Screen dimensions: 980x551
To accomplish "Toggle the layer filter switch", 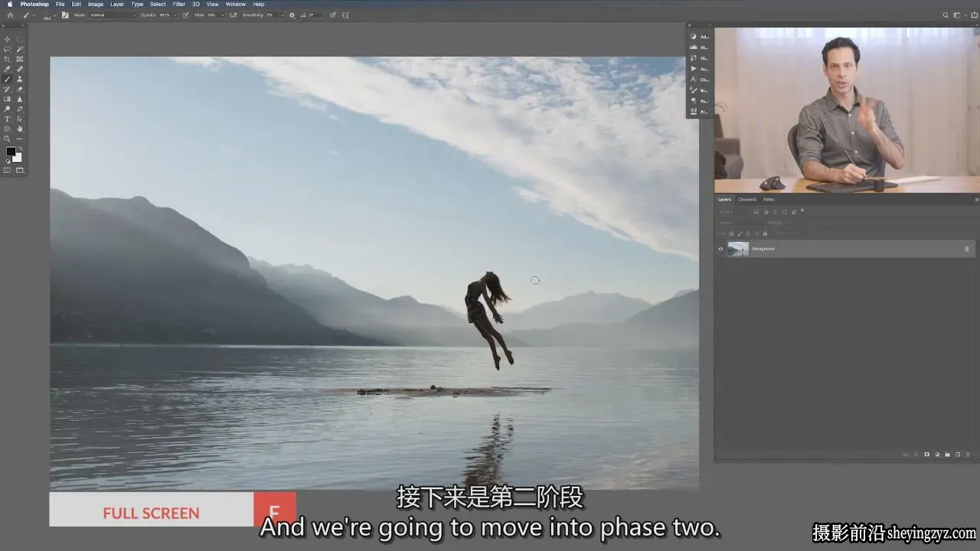I will tap(802, 211).
